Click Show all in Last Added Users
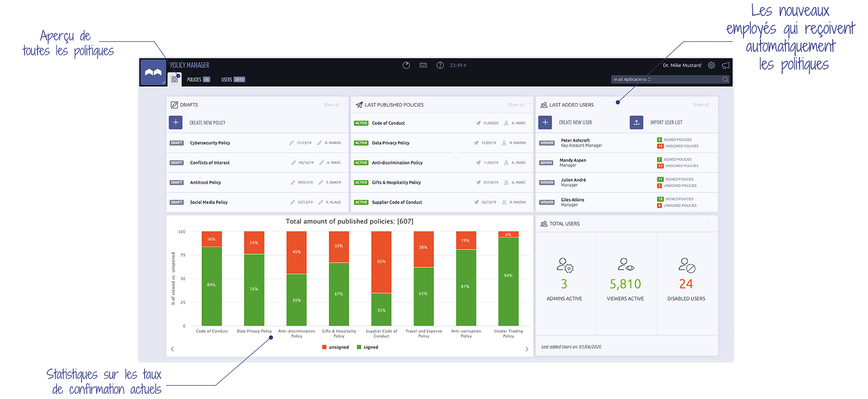This screenshot has width=868, height=399. click(x=701, y=105)
